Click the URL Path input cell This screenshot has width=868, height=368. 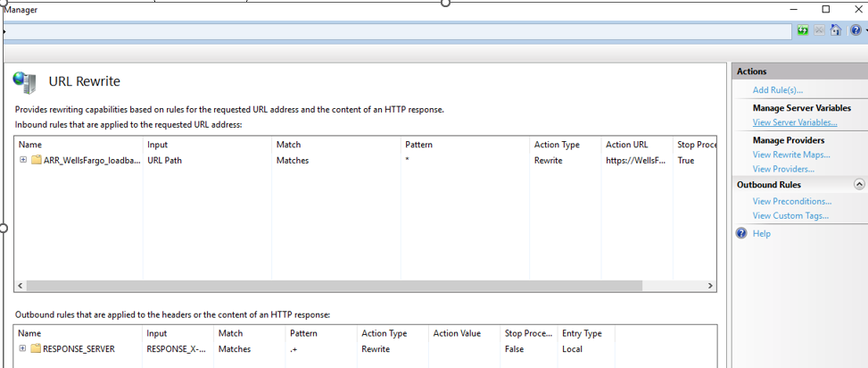click(164, 160)
